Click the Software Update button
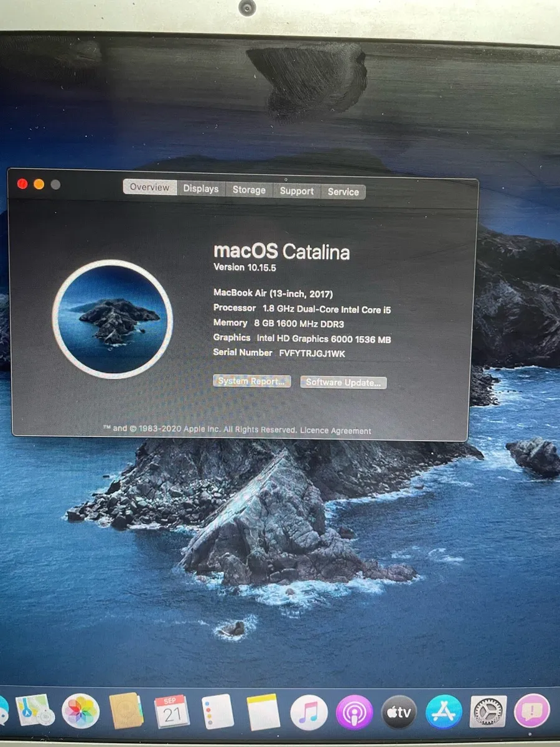The width and height of the screenshot is (560, 747). [x=343, y=382]
